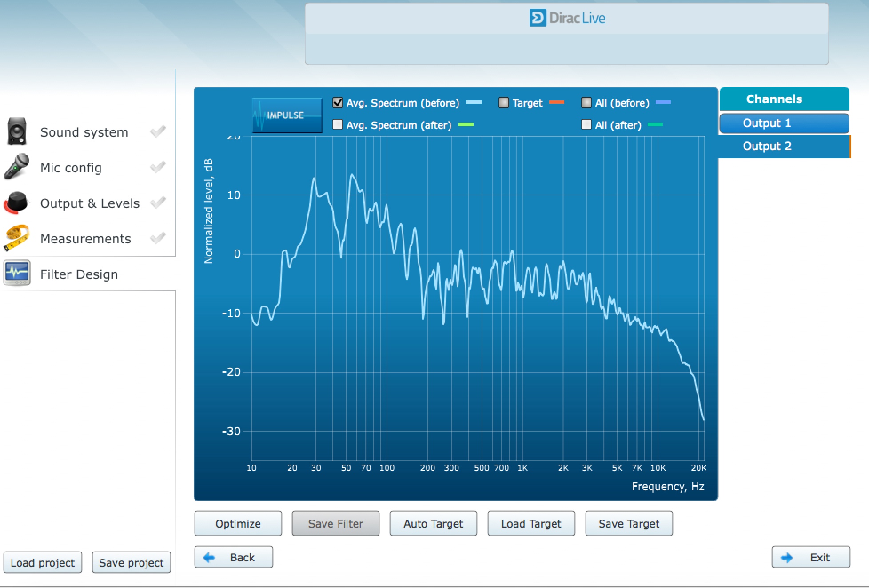The image size is (869, 588).
Task: Click the Save project button
Action: click(131, 563)
